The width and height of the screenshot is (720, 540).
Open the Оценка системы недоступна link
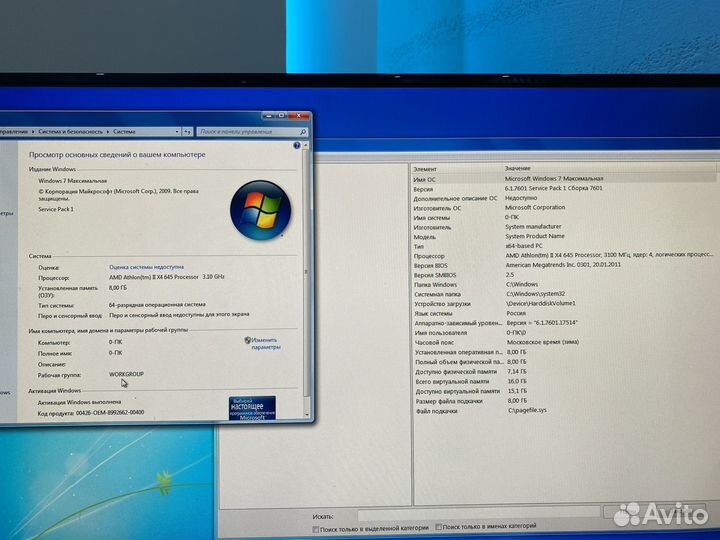(146, 267)
